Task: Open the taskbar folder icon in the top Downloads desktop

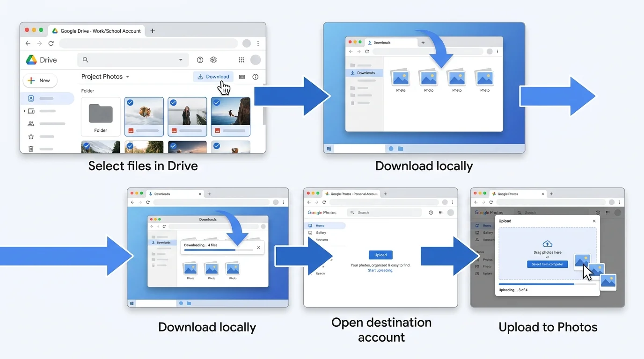Action: click(x=401, y=149)
